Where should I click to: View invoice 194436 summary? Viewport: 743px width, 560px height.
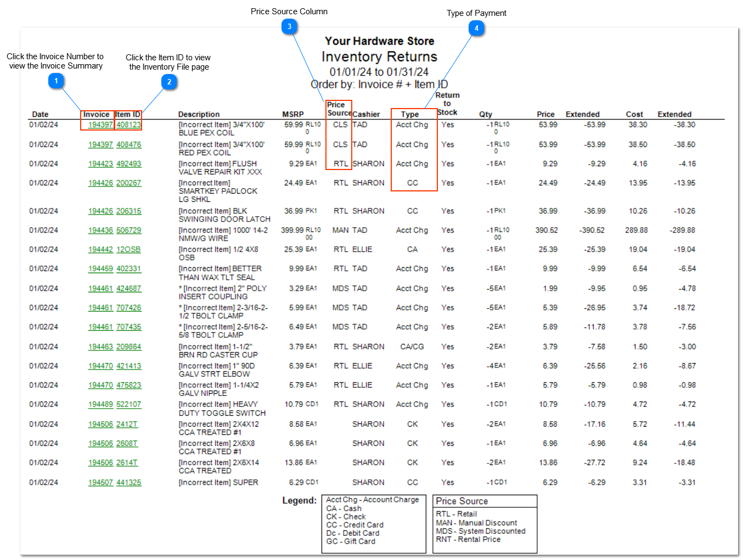coord(100,230)
